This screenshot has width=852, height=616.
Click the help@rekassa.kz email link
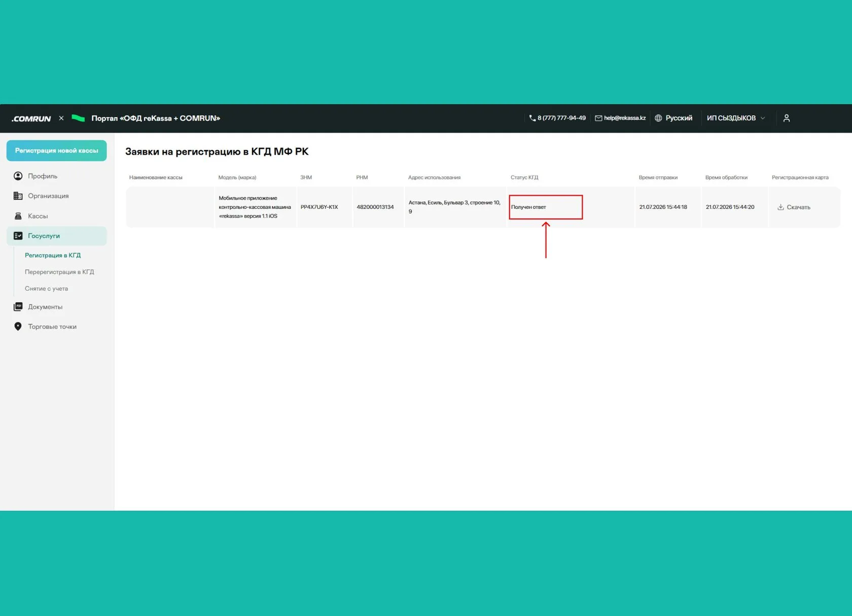(625, 118)
